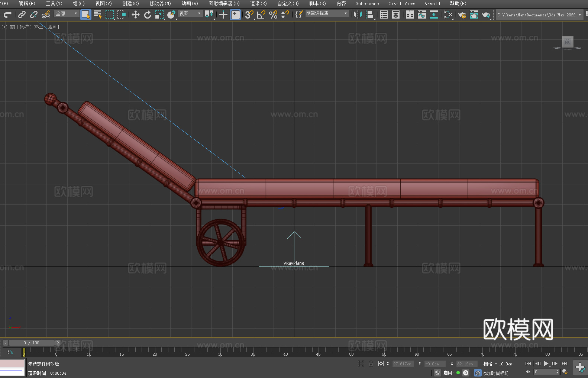Open Render Setup teapot-gear icon

462,14
